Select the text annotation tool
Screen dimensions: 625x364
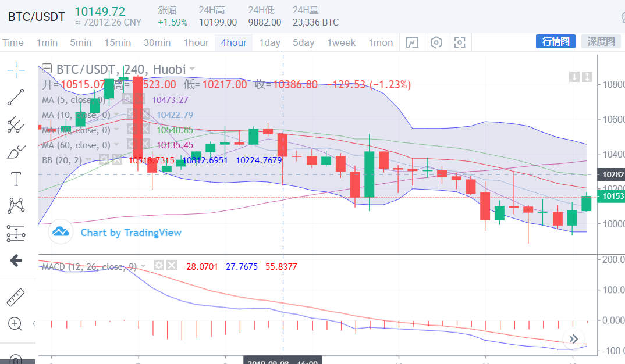(16, 179)
